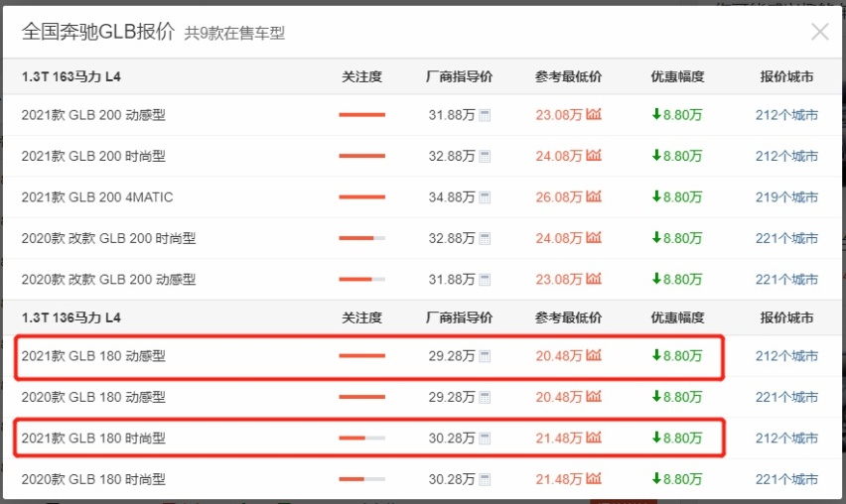Open the 2020款 GLB 180 动感型 model link
Screen dimensions: 846x504
pos(93,397)
